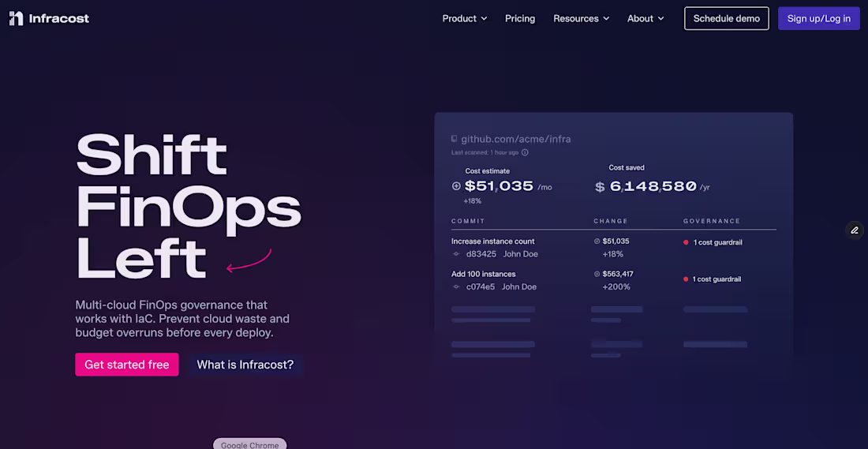Image resolution: width=868 pixels, height=449 pixels.
Task: Click the commit hash c074e5
Action: coord(481,286)
